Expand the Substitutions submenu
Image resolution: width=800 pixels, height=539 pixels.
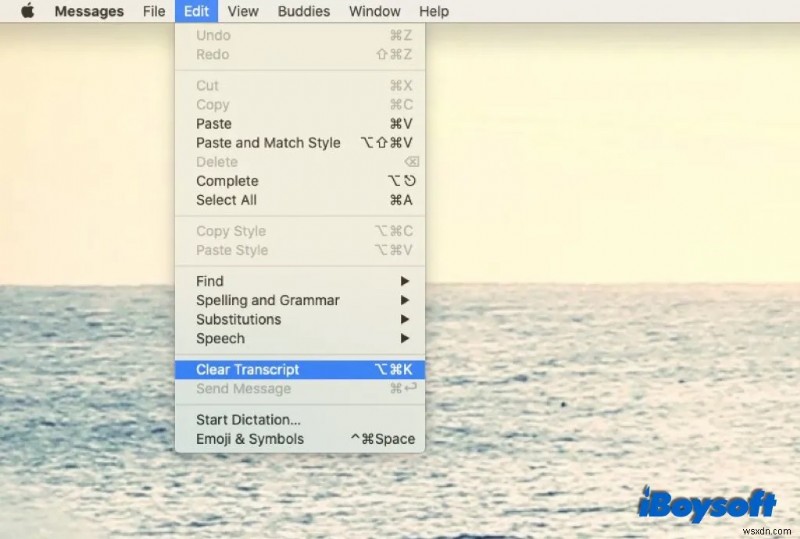pyautogui.click(x=300, y=320)
